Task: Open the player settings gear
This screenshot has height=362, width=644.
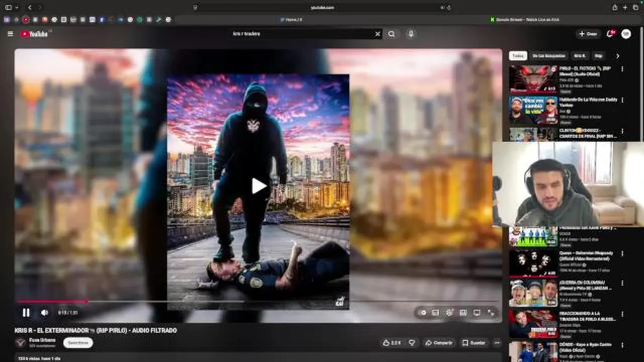Action: [449, 312]
